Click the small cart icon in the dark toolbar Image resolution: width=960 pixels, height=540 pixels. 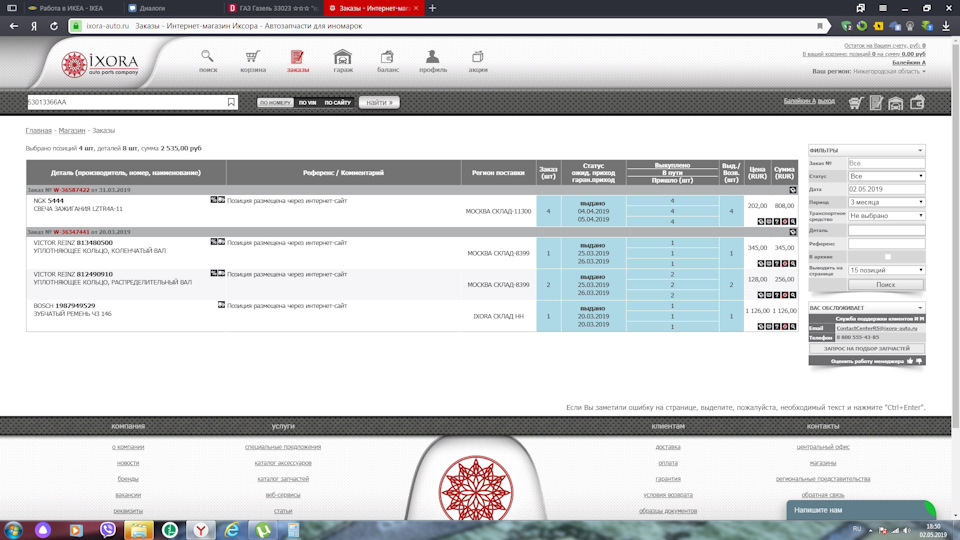[856, 103]
